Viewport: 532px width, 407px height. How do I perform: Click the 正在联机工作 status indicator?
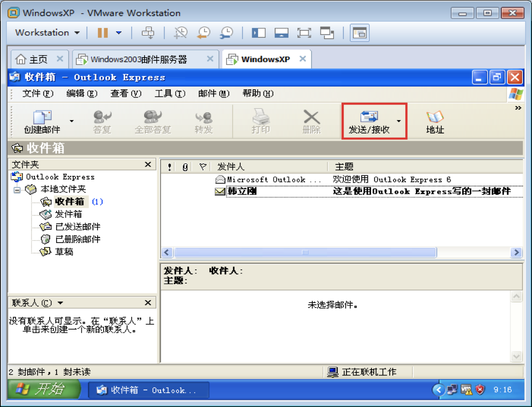click(362, 372)
